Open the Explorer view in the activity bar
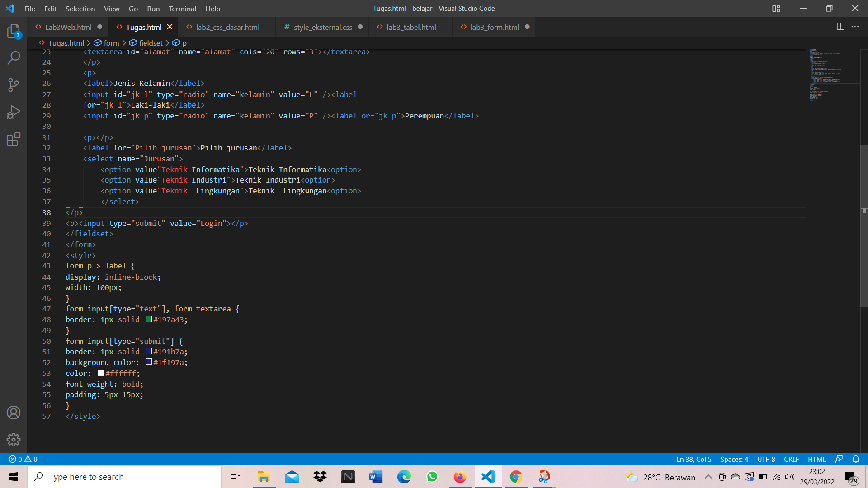 [14, 31]
